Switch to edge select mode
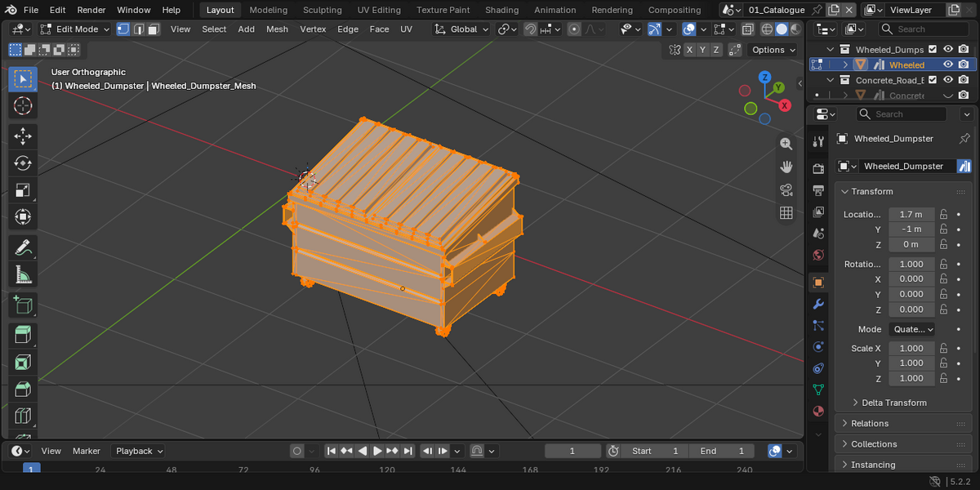 click(139, 29)
